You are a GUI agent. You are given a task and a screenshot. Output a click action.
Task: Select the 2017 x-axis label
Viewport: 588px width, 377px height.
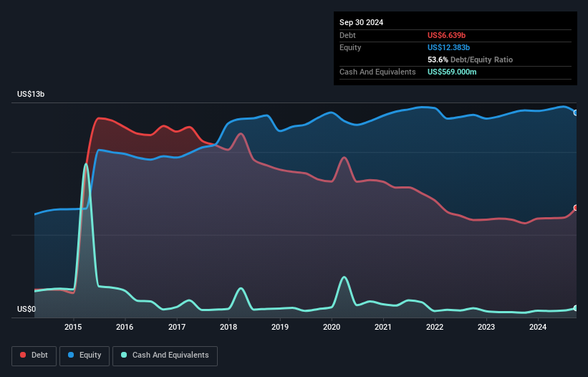pyautogui.click(x=177, y=327)
